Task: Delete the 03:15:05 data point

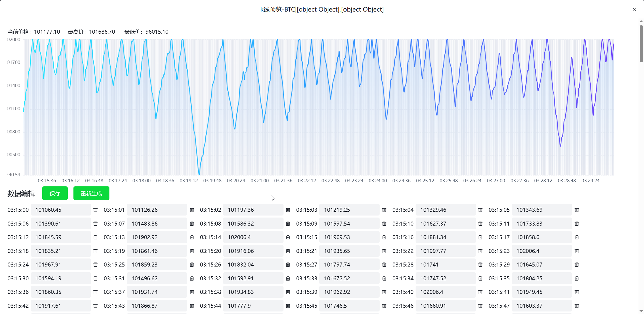Action: pos(577,210)
